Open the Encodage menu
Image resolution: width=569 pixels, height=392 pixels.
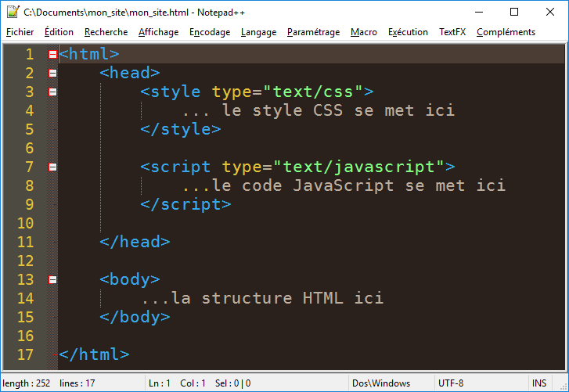click(210, 32)
